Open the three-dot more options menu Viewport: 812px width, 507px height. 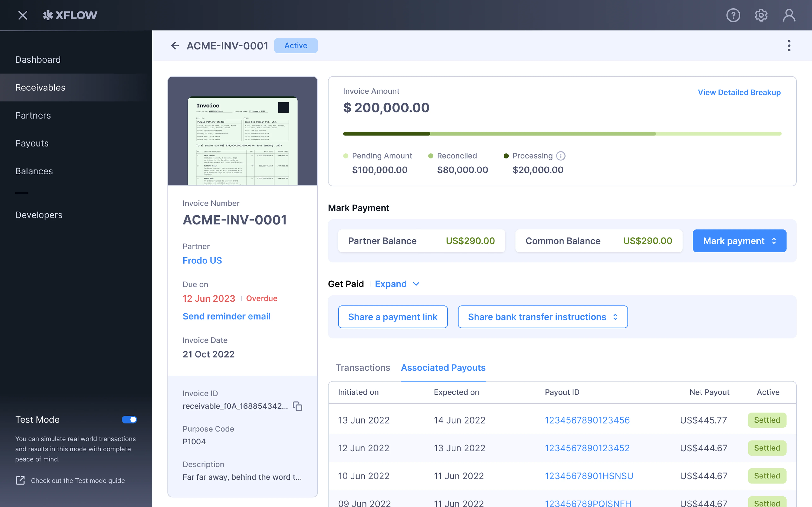[x=789, y=46]
